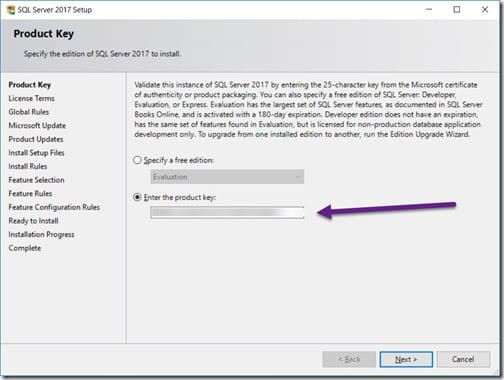This screenshot has height=380, width=504.
Task: Click the Next button
Action: pyautogui.click(x=406, y=359)
